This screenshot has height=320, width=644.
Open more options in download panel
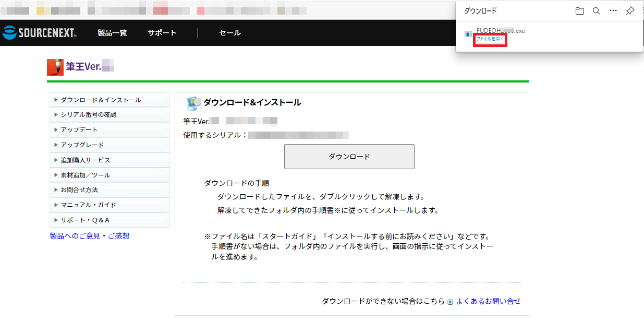click(x=613, y=11)
